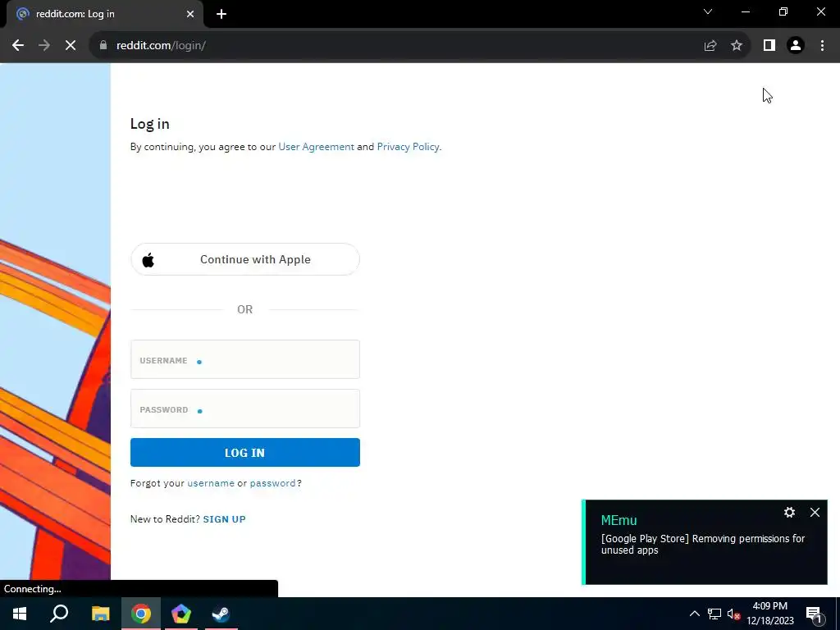840x630 pixels.
Task: Focus the Username field
Action: pos(244,359)
